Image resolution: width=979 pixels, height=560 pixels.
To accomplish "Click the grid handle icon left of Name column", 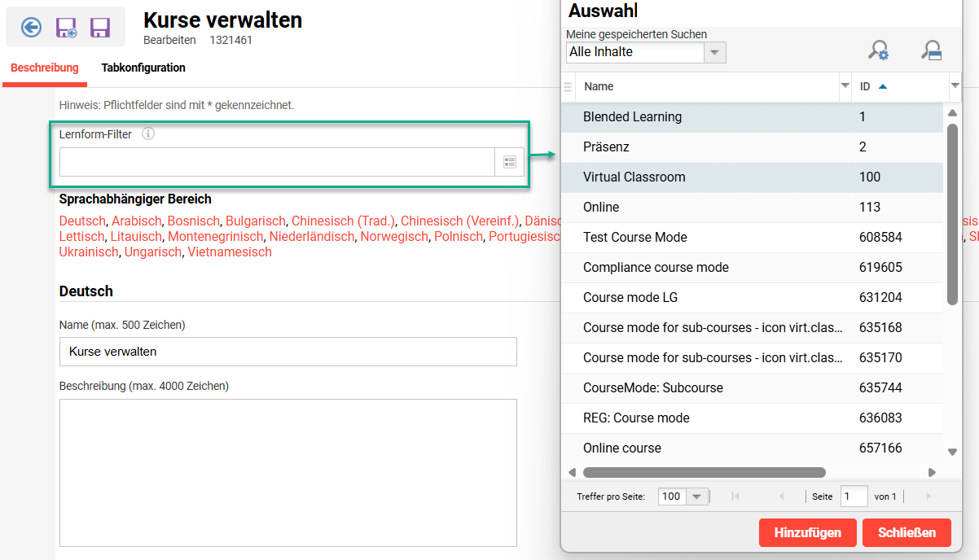I will 568,86.
